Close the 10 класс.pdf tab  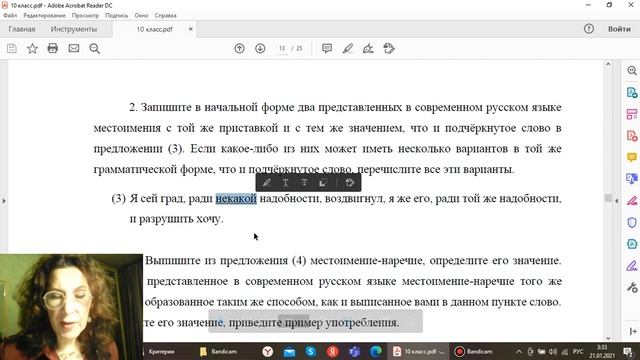191,29
